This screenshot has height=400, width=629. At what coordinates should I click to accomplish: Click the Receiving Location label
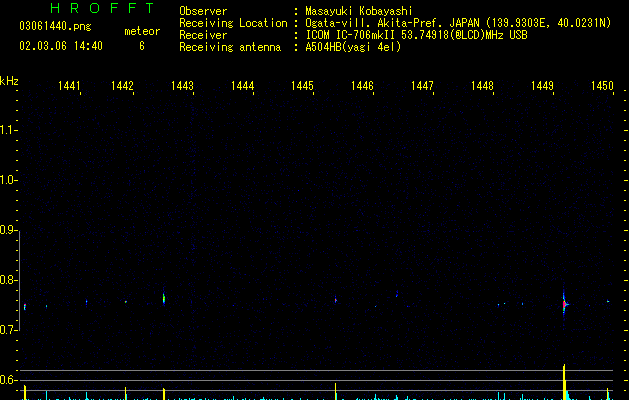pos(233,23)
